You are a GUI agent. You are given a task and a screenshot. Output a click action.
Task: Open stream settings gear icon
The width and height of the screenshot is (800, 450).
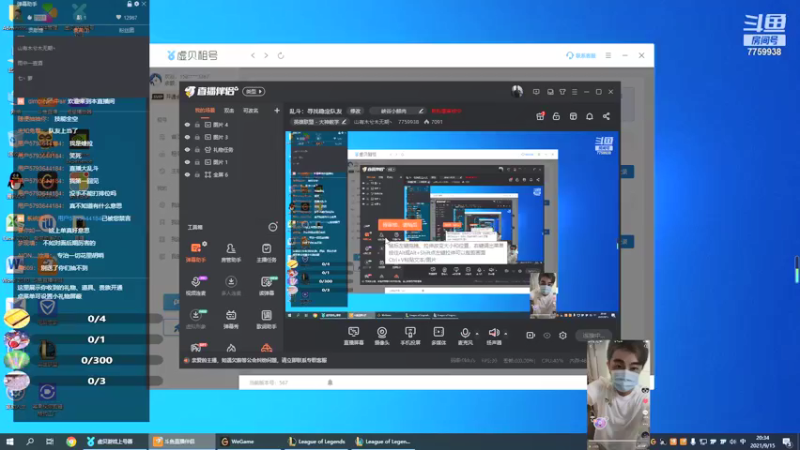pyautogui.click(x=563, y=335)
